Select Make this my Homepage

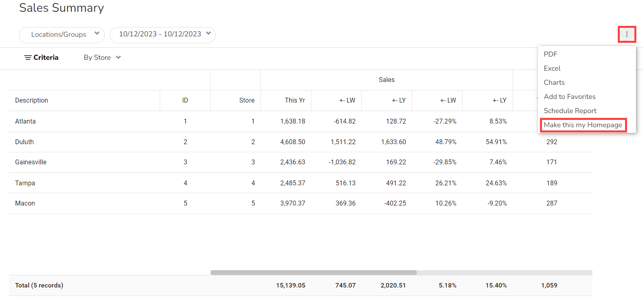tap(583, 125)
